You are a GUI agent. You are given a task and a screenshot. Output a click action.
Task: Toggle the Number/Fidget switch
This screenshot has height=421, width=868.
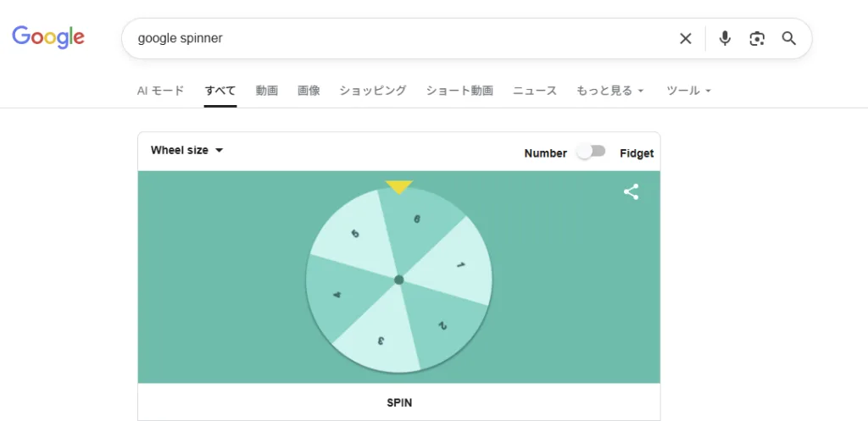592,152
